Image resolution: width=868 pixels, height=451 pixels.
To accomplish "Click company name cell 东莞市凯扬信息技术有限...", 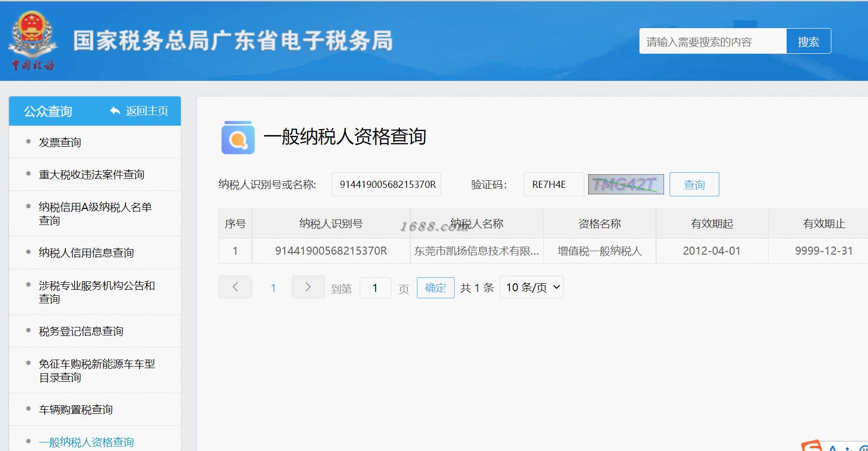I will [x=477, y=251].
